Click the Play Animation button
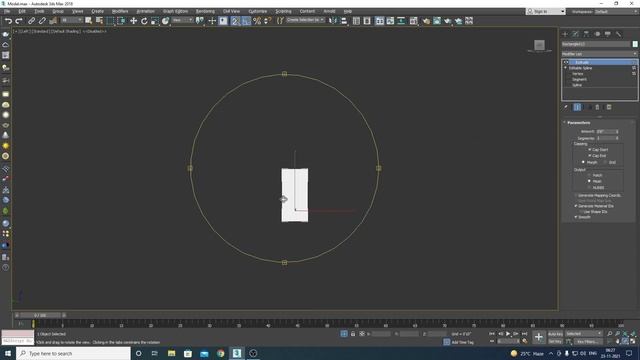This screenshot has height=360, width=640. click(x=508, y=334)
